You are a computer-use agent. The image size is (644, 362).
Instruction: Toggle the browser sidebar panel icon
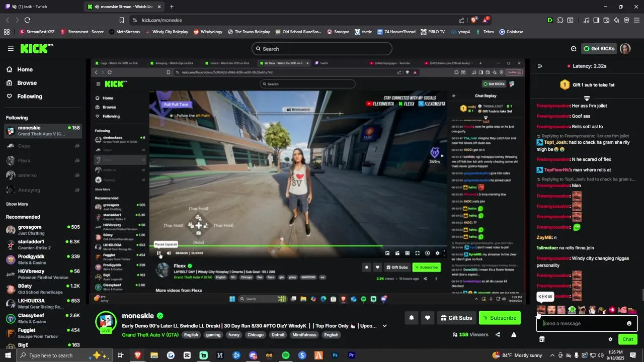[x=596, y=20]
